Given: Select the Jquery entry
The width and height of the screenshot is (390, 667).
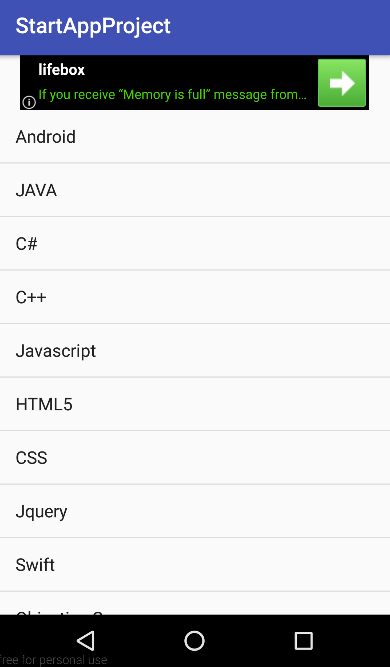Looking at the screenshot, I should [x=195, y=511].
